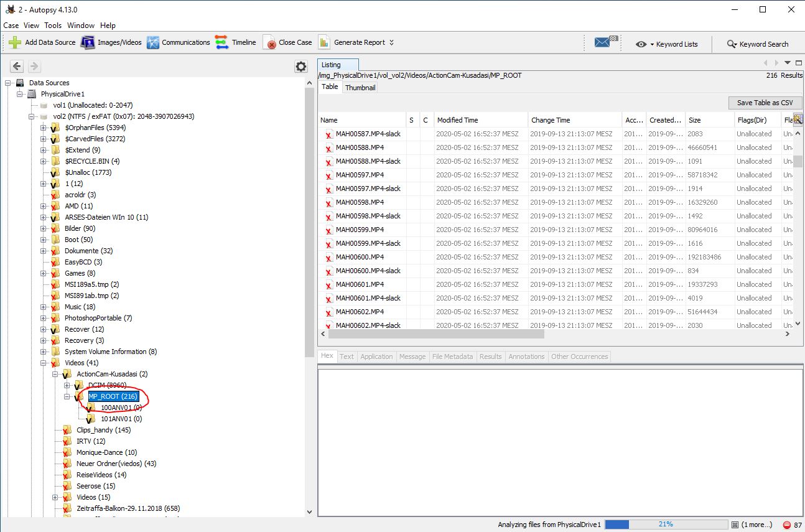Select Clips_handy (145) folder
805x532 pixels.
click(x=104, y=430)
